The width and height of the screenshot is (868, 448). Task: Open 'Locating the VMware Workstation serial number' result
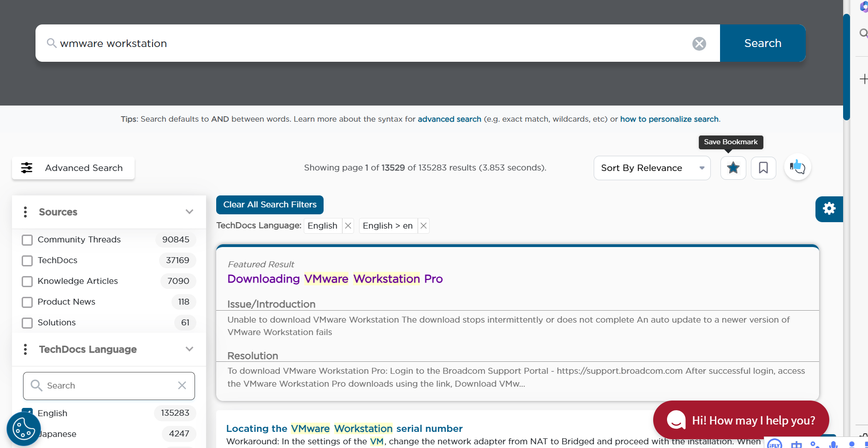[344, 429]
